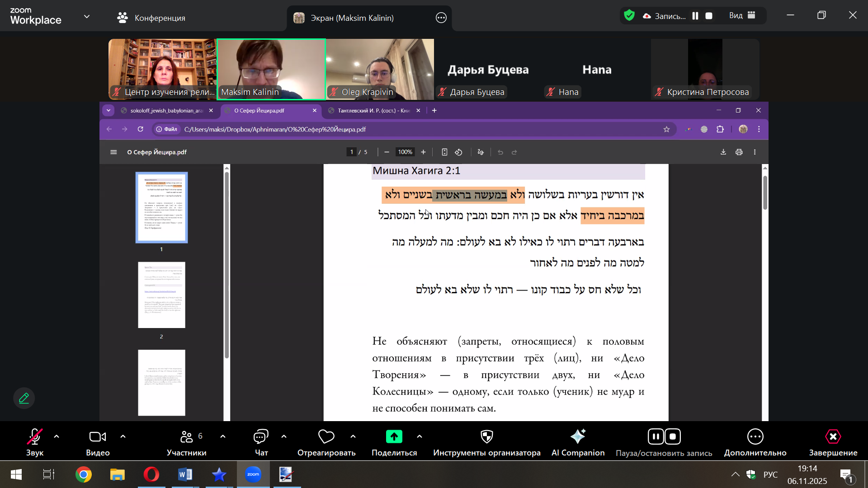Toggle the video camera
The image size is (868, 488).
pyautogui.click(x=98, y=437)
